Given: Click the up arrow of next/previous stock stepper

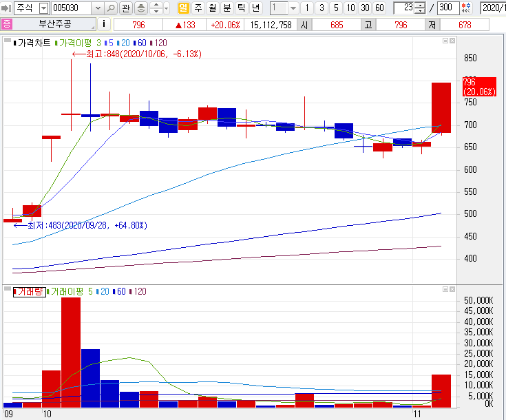Looking at the screenshot, I should coord(156,6).
